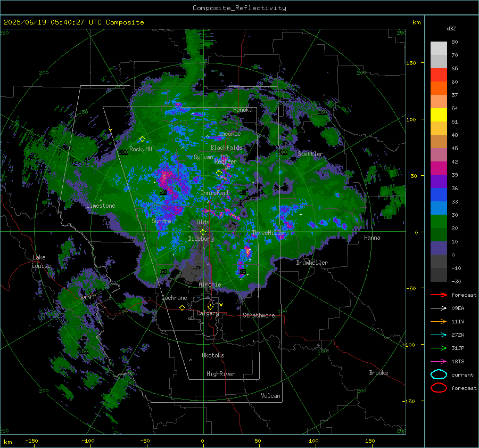Click the Ponoka city label
The height and width of the screenshot is (448, 479).
243,110
